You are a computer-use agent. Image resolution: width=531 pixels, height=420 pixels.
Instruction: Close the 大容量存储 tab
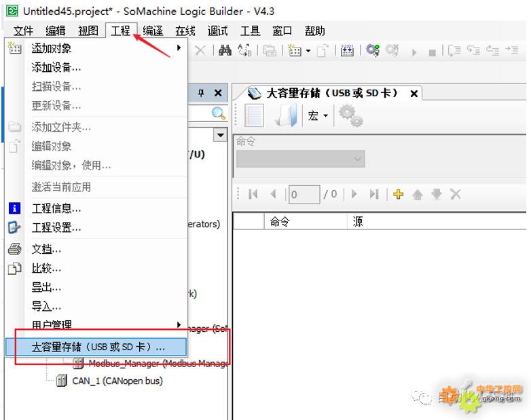click(414, 94)
